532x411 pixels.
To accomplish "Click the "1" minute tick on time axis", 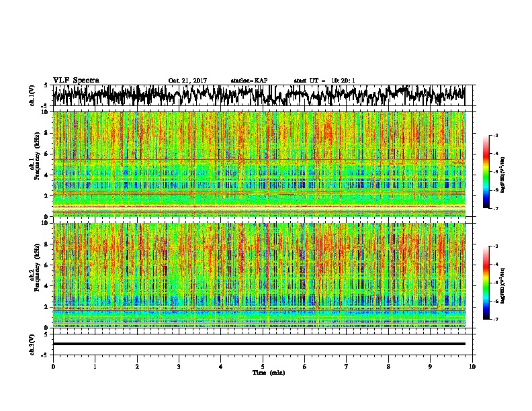I will coord(95,367).
